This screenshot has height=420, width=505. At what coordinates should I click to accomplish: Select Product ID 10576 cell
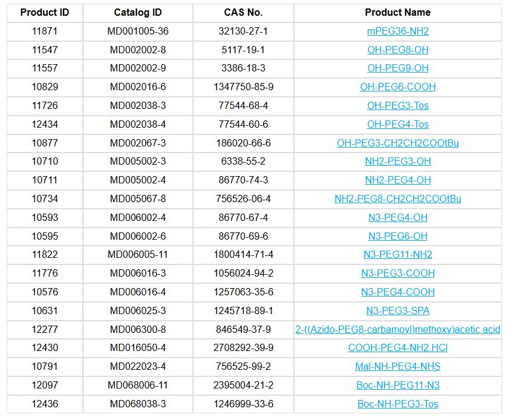(x=45, y=292)
